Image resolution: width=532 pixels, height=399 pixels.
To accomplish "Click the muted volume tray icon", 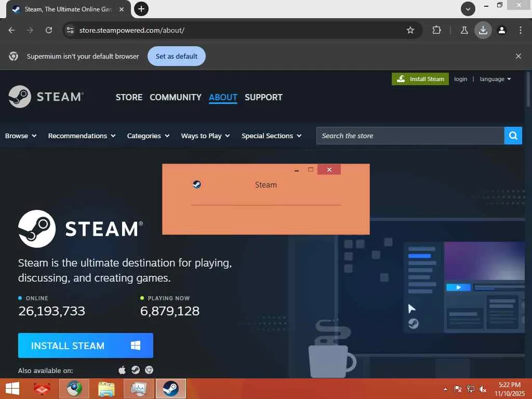I will pyautogui.click(x=483, y=389).
